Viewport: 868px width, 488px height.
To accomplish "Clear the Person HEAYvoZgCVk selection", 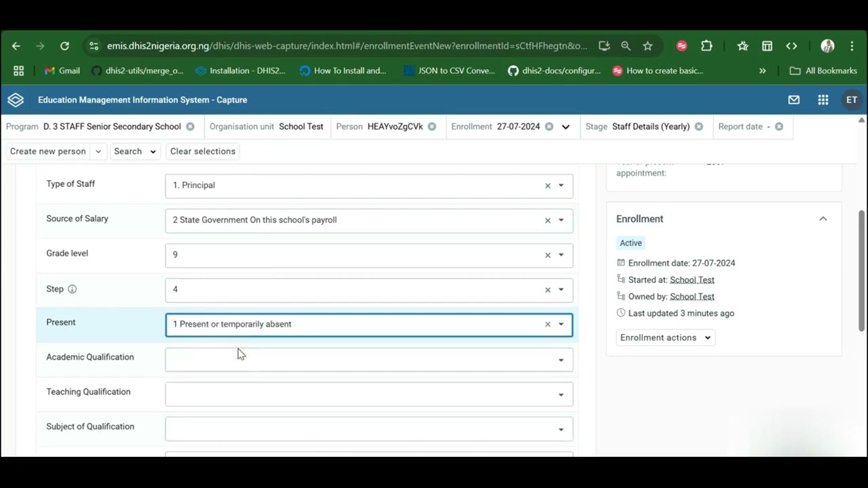I will pos(432,127).
